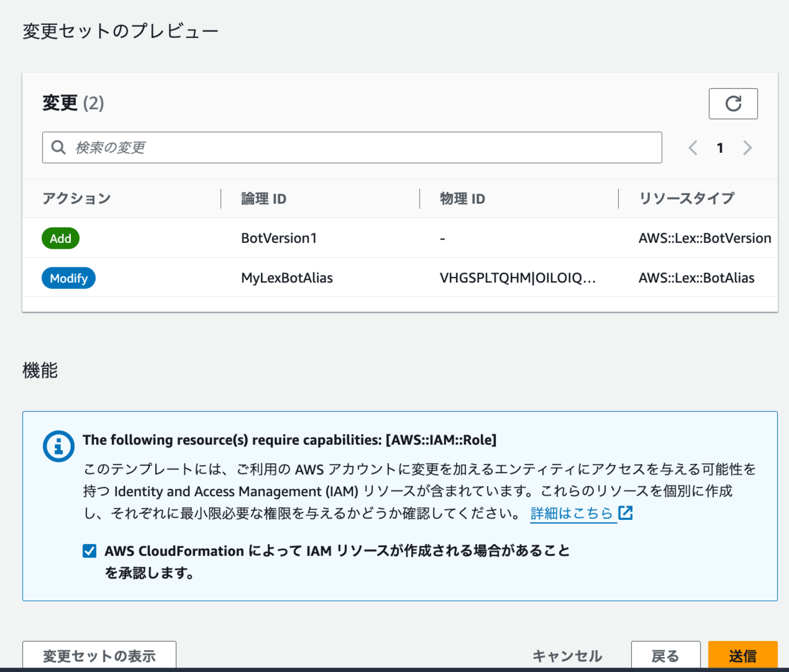Click the 論理 ID column header
789x672 pixels.
coord(264,198)
